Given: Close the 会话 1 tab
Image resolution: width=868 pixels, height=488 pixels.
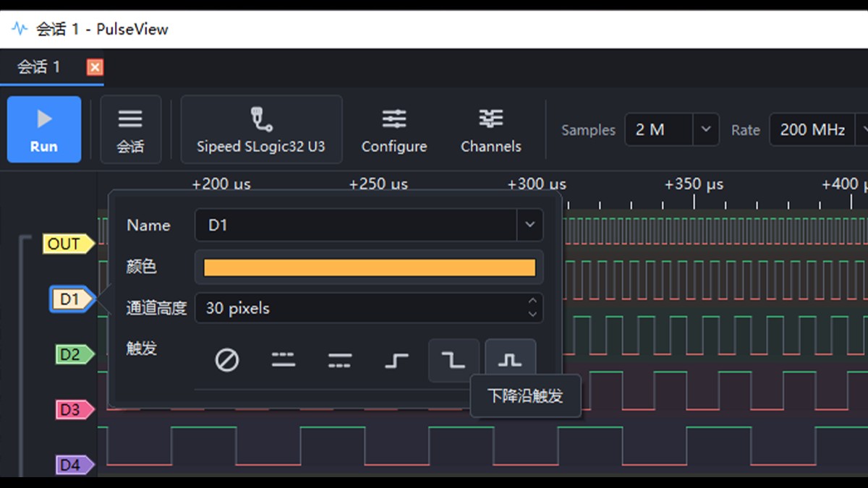Looking at the screenshot, I should click(95, 67).
